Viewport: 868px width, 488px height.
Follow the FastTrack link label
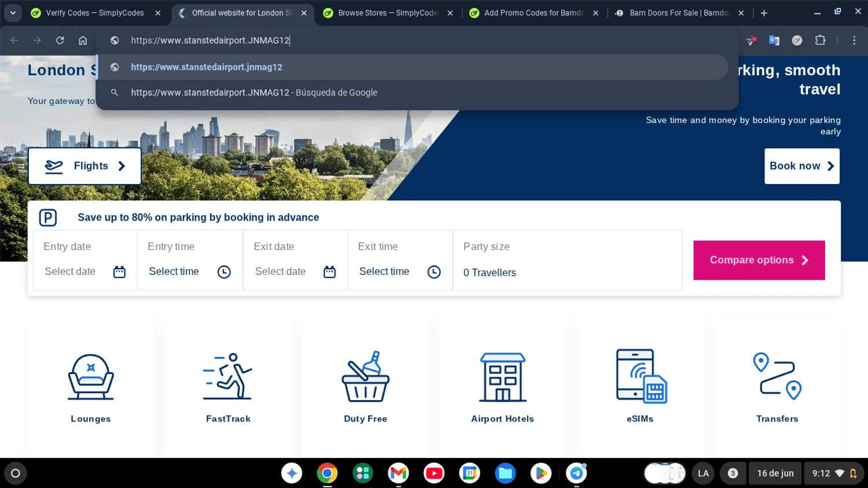pos(228,419)
